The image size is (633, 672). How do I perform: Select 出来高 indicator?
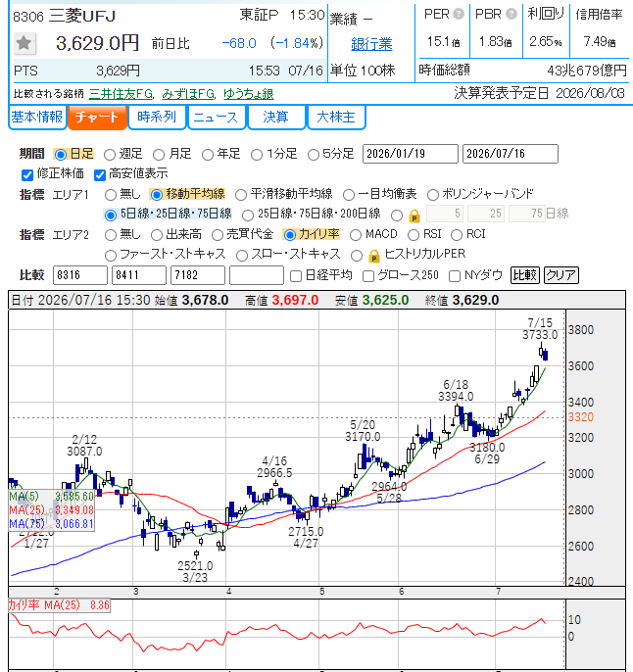point(157,235)
